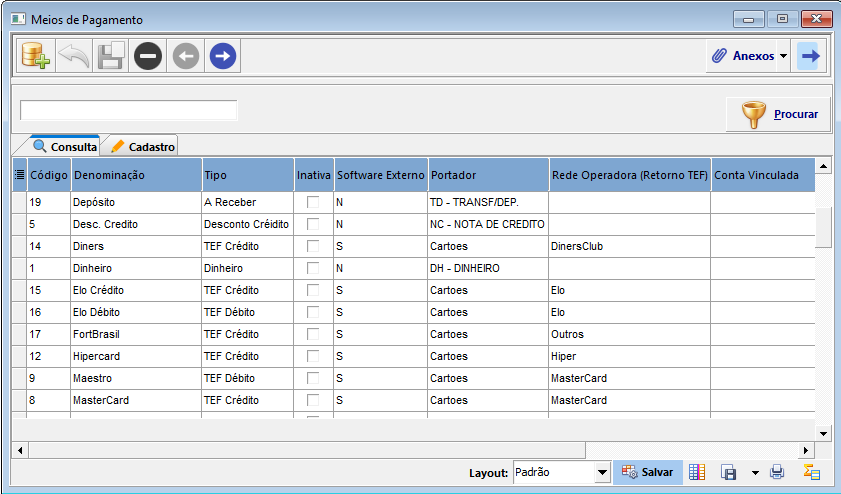This screenshot has height=494, width=841.
Task: Toggle the Inativa checkbox for Dinheiro
Action: (313, 268)
